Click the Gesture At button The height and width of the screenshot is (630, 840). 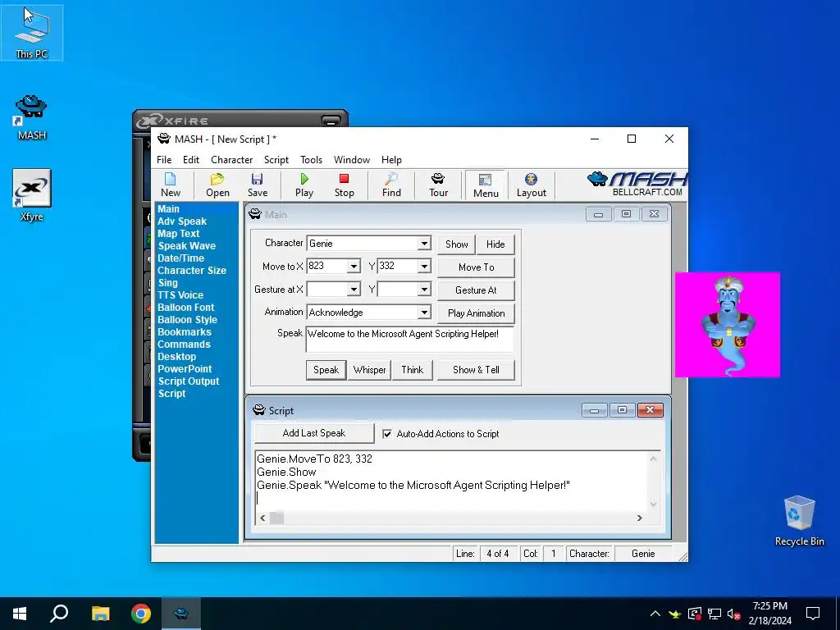477,290
